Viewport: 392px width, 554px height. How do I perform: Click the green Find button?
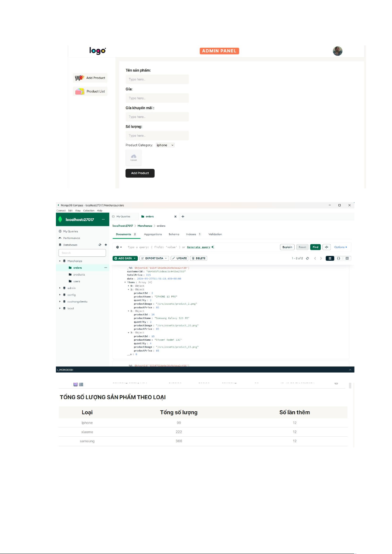click(315, 247)
